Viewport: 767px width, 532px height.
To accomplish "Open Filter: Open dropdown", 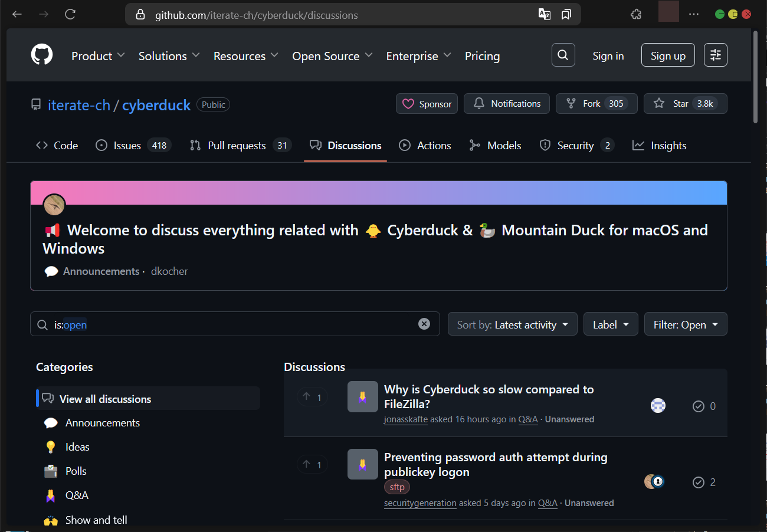I will (686, 324).
